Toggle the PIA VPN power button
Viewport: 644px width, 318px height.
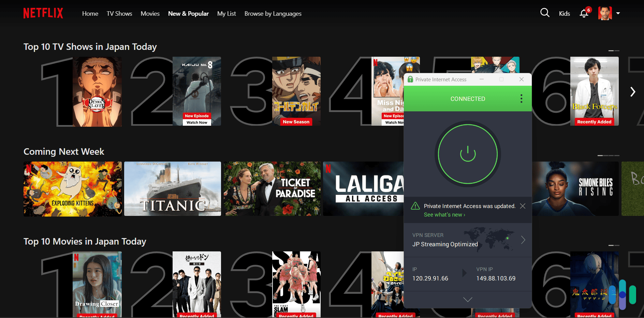pos(468,154)
